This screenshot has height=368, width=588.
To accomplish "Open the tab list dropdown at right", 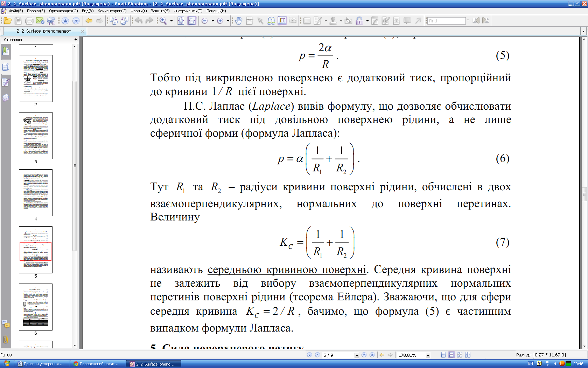I will tap(583, 32).
